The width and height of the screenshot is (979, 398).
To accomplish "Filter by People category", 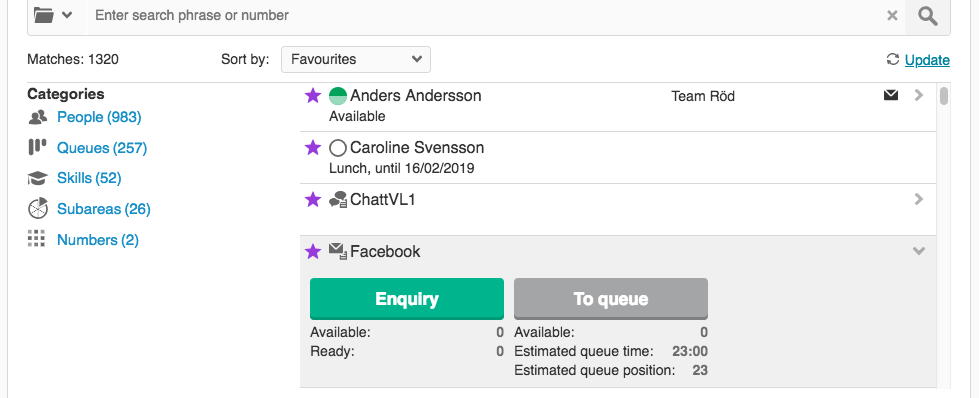I will click(x=99, y=117).
